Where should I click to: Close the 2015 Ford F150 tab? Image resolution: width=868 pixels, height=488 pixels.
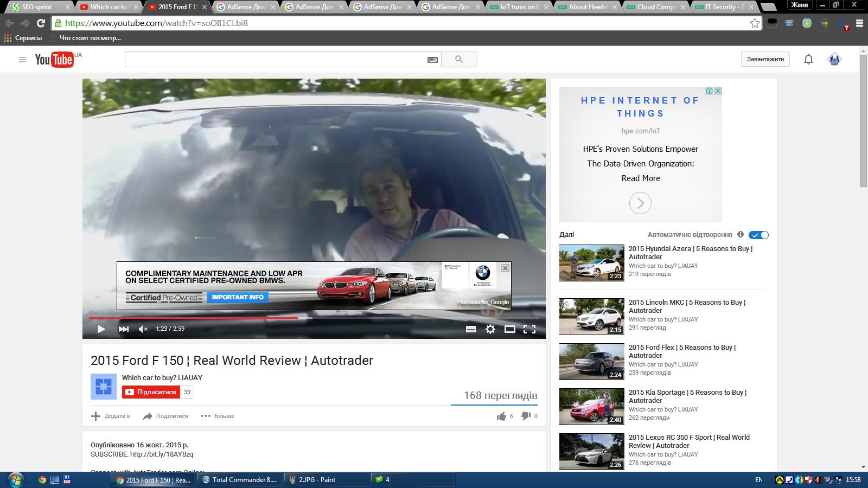tap(205, 7)
